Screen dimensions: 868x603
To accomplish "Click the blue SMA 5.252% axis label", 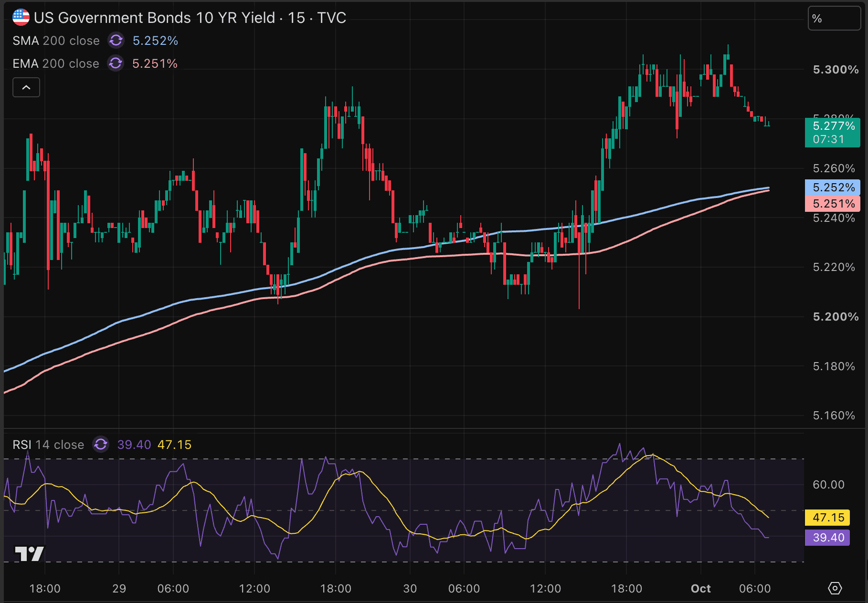I will pos(832,187).
